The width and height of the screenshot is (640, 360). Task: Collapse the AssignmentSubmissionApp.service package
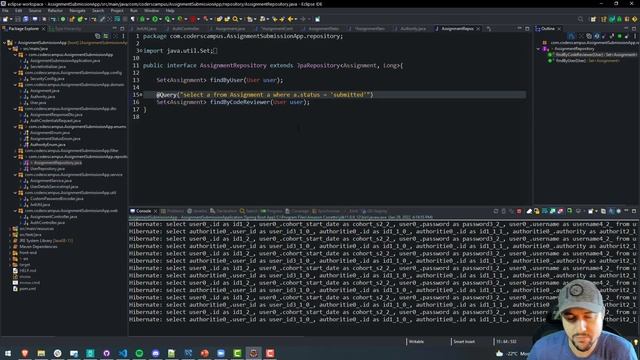click(x=16, y=175)
